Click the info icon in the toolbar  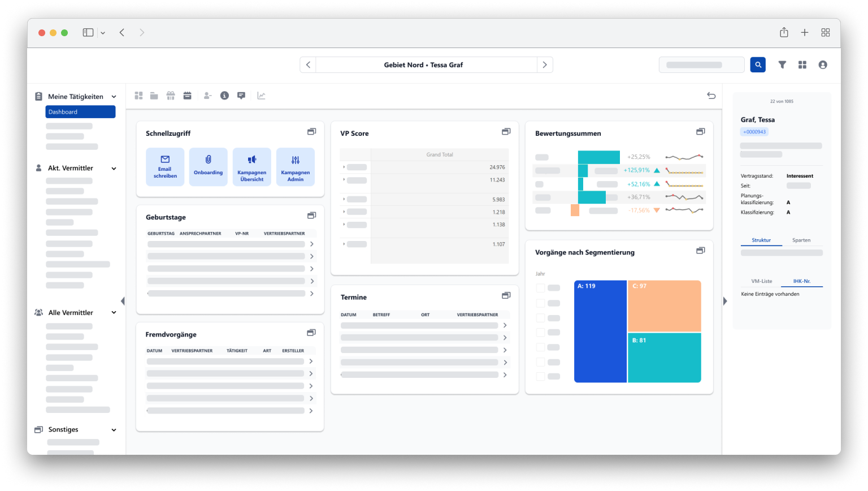pos(223,96)
